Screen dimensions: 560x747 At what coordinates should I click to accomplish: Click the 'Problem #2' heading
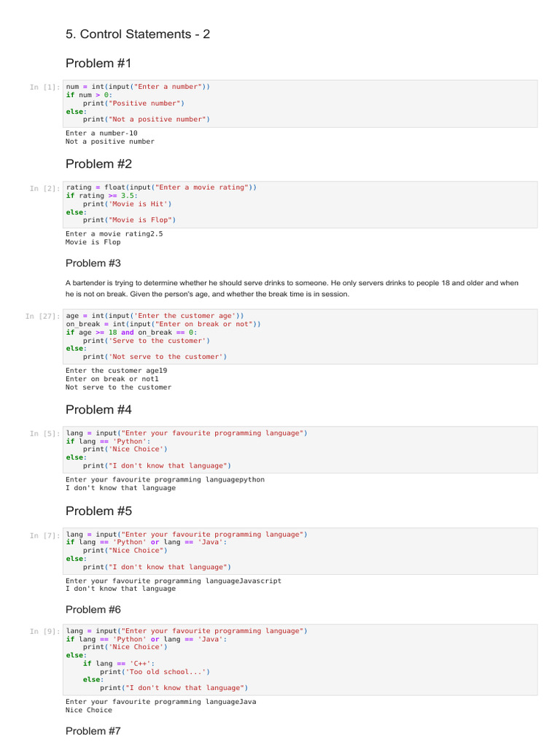98,164
